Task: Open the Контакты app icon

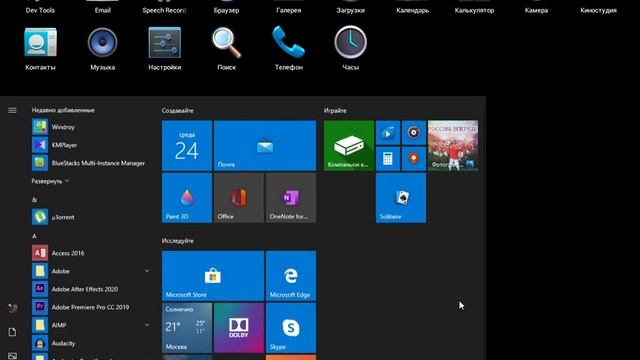Action: [x=40, y=42]
